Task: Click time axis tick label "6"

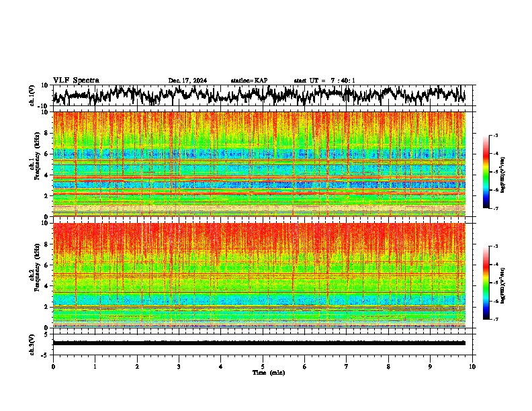Action: point(305,367)
